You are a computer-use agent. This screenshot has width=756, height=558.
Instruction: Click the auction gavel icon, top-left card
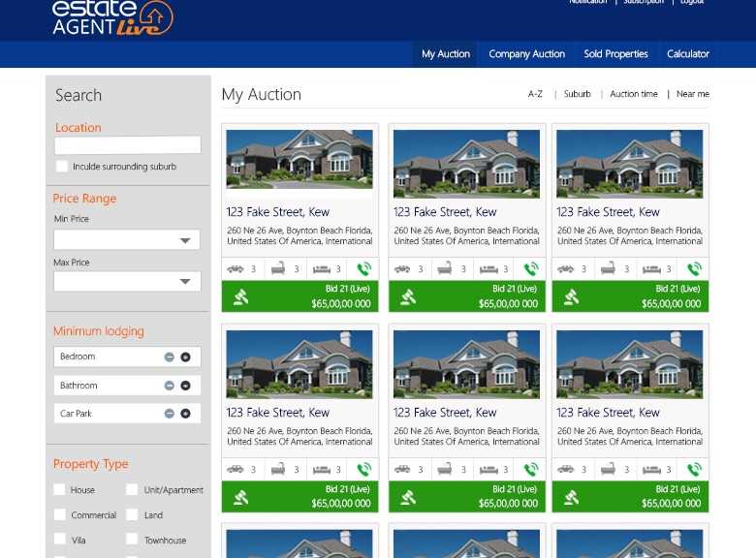(240, 297)
